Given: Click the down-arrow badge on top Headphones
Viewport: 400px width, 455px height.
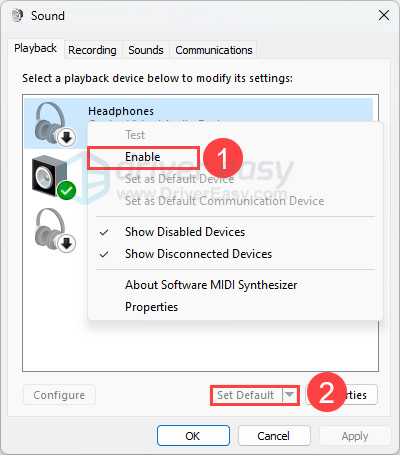Looking at the screenshot, I should (67, 137).
